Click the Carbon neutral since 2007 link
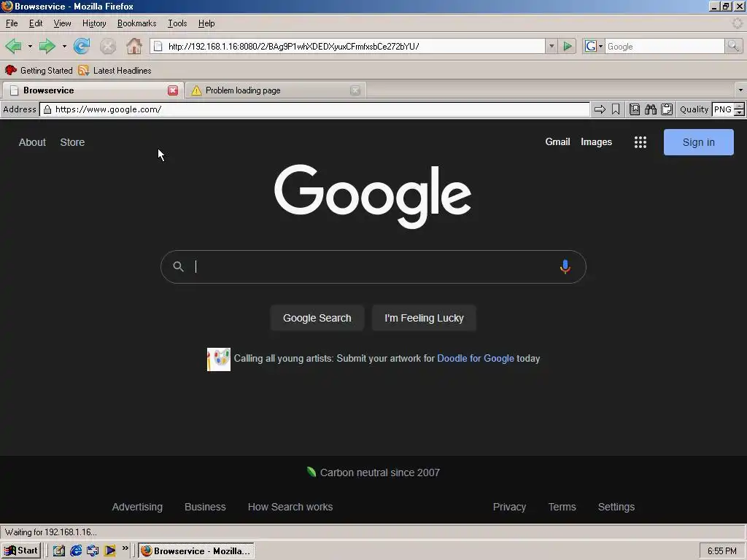 (373, 472)
